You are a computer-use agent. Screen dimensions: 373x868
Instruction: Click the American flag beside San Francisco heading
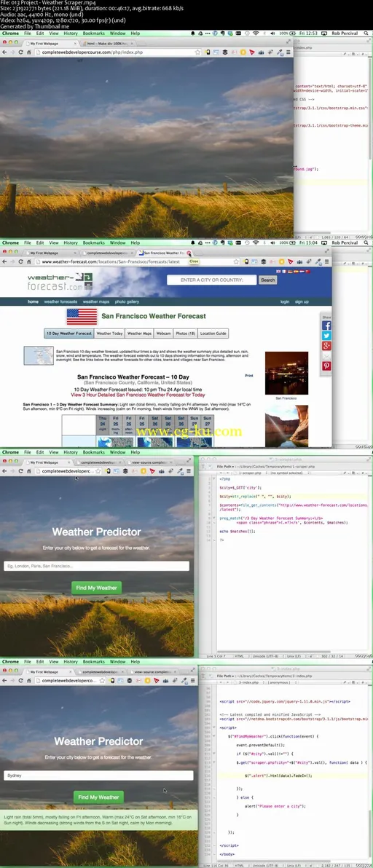[82, 316]
